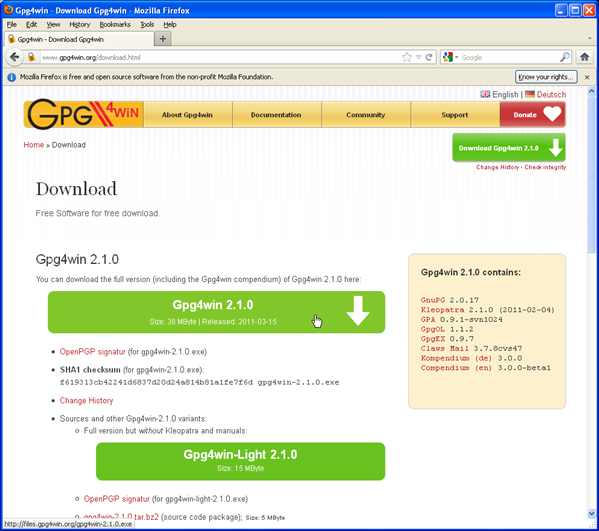
Task: Open the About Gpg4win navigation item
Action: (x=188, y=115)
